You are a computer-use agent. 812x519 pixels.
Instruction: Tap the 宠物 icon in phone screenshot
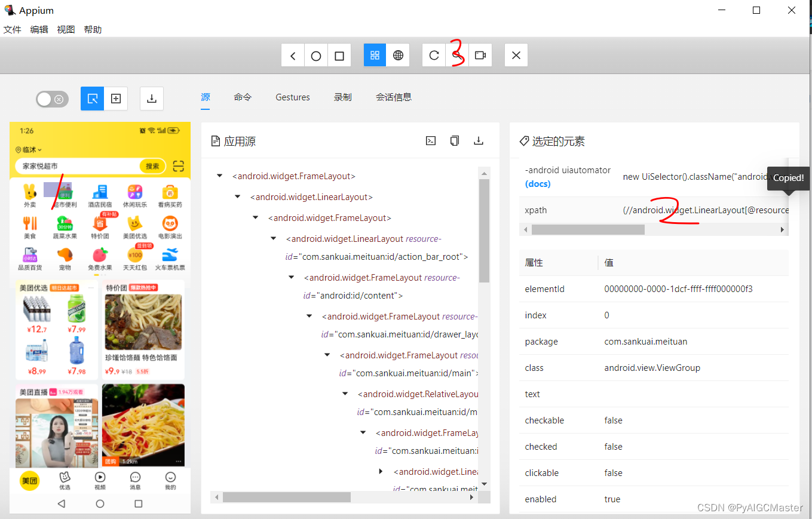pos(65,259)
